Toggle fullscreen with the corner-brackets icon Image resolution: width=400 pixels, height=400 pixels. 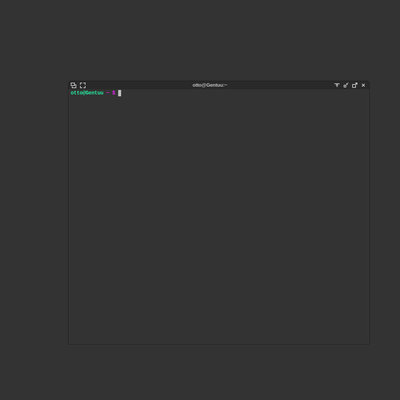coord(83,85)
